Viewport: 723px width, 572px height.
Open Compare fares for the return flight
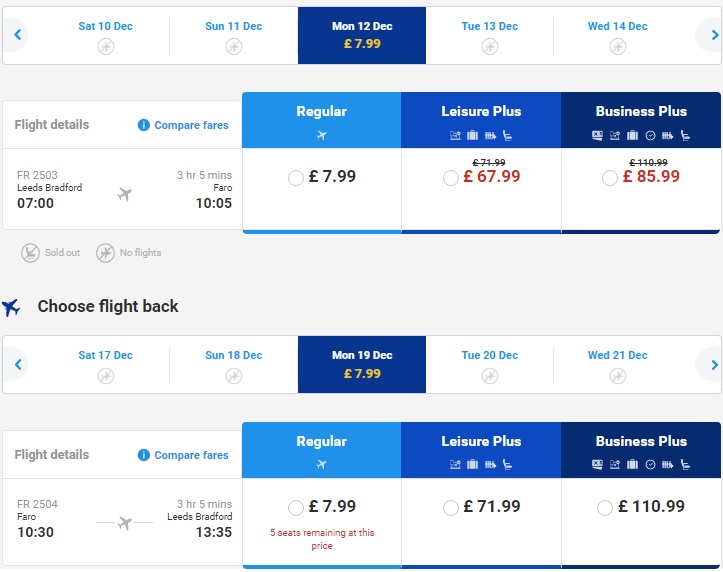(191, 455)
